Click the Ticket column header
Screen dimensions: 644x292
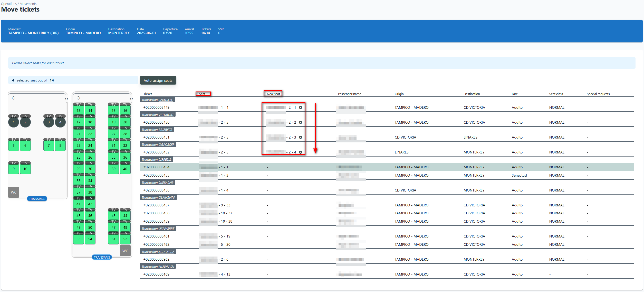[x=148, y=94]
